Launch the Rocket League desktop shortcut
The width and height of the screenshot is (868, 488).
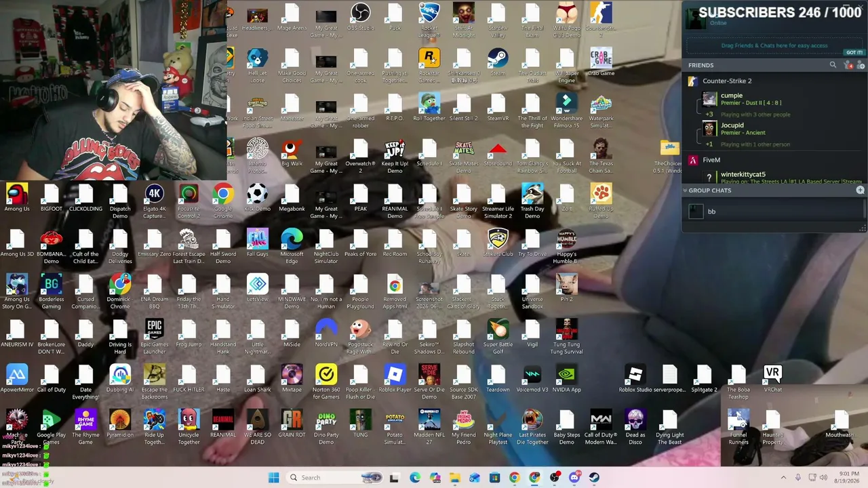tap(429, 19)
